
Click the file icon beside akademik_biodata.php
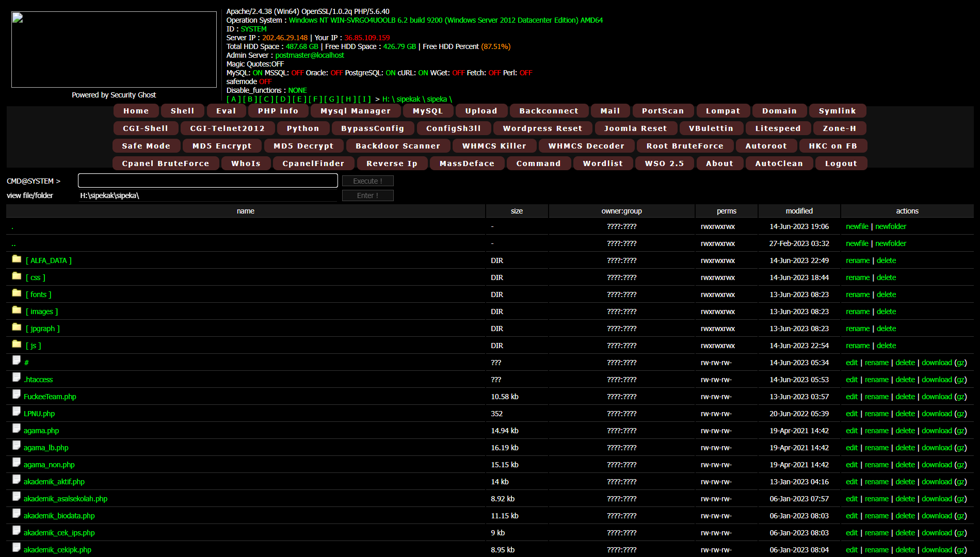pyautogui.click(x=17, y=514)
